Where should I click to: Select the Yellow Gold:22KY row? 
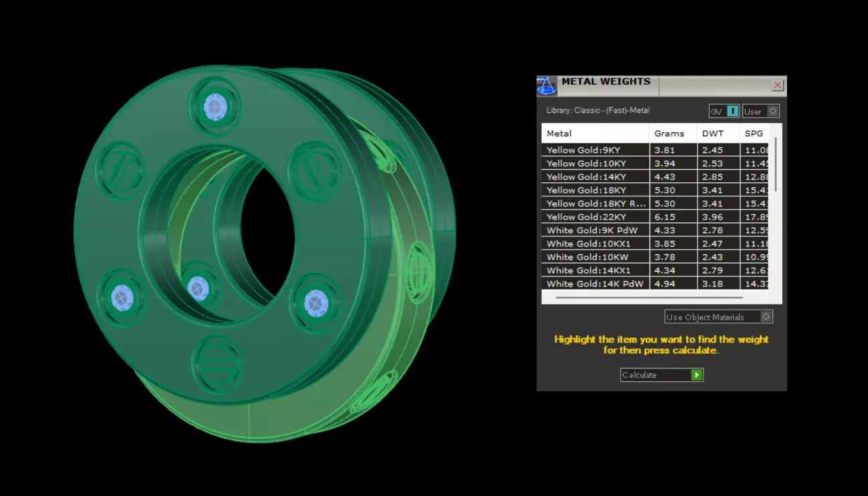(655, 217)
